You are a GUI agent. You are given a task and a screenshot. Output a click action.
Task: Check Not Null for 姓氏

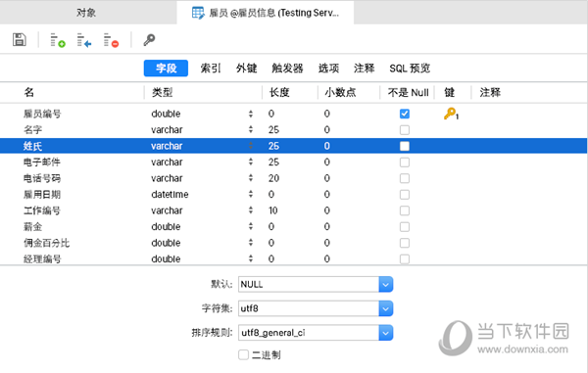tap(404, 146)
